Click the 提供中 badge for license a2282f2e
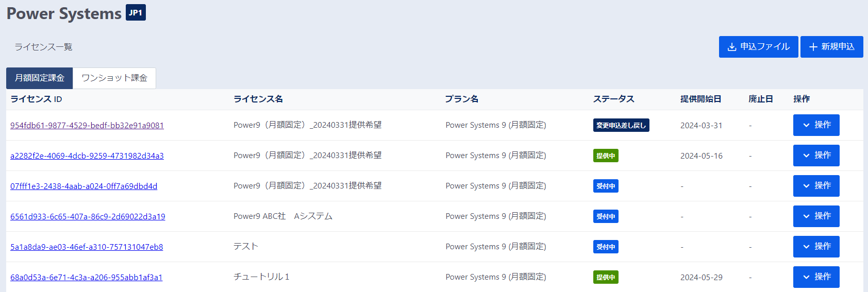The image size is (868, 292). [606, 156]
